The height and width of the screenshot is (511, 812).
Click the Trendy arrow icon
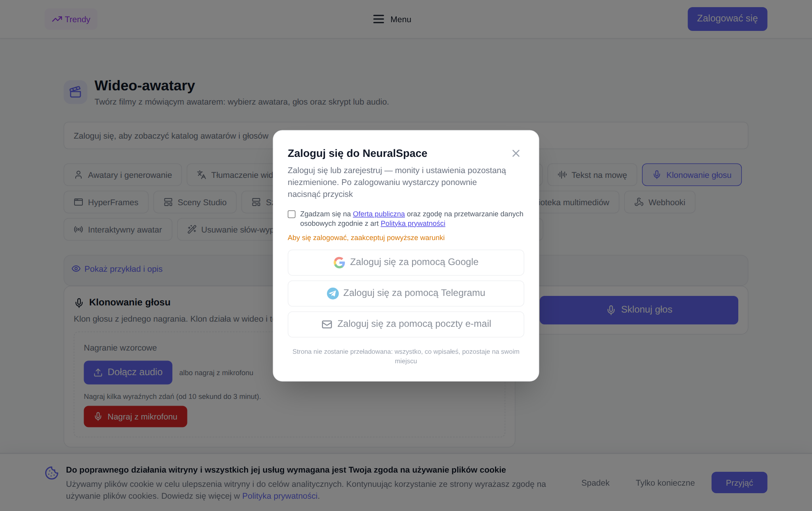57,19
